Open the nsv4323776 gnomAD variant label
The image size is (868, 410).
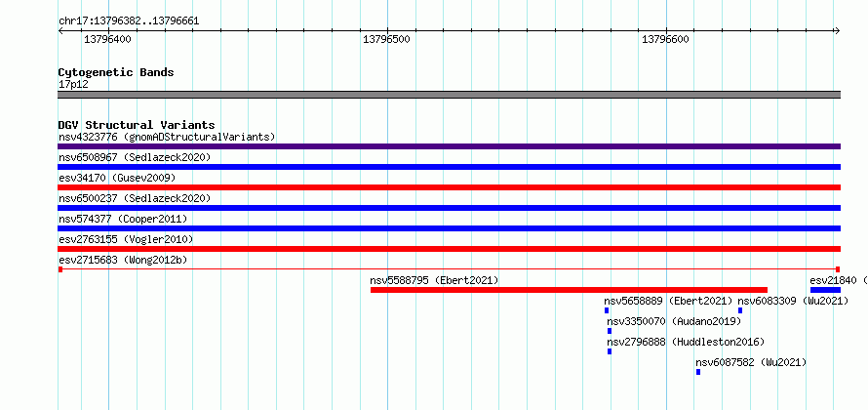tap(167, 137)
